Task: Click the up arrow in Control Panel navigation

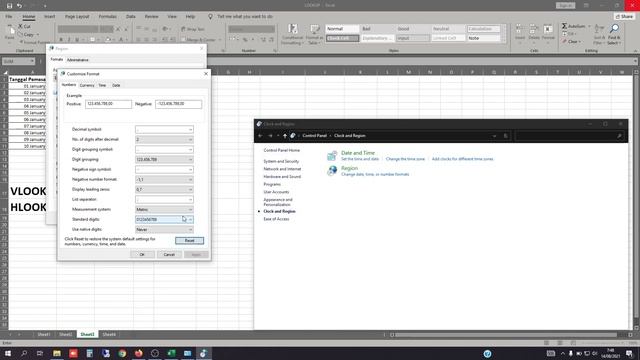Action: (x=285, y=136)
